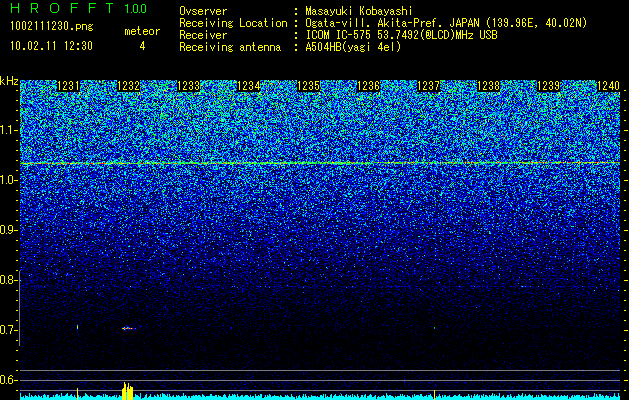Click the A504HB(yagi 4el) antenna text
Viewport: 629px width, 400px height.
click(353, 47)
